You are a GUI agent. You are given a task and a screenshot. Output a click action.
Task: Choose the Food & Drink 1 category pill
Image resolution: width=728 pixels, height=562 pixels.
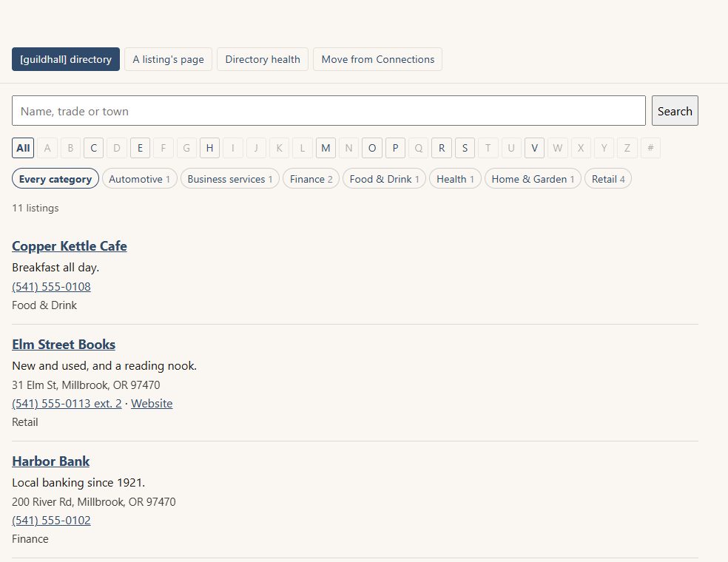coord(384,179)
